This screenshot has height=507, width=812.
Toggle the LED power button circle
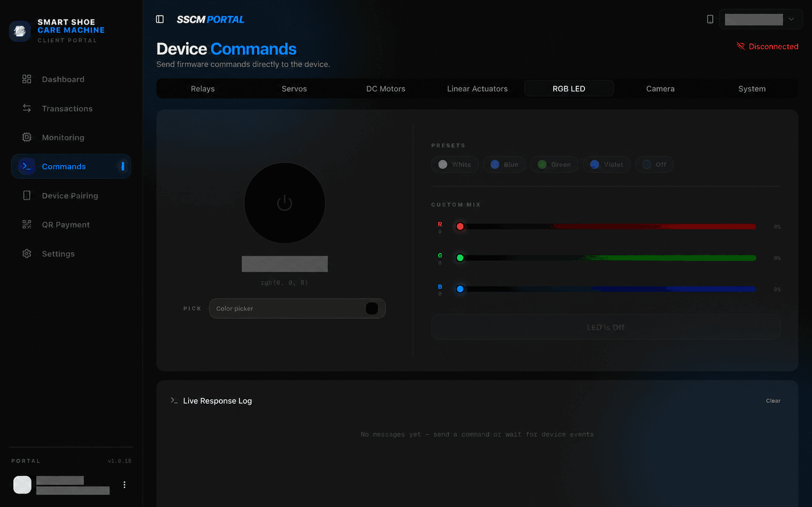[x=285, y=203]
